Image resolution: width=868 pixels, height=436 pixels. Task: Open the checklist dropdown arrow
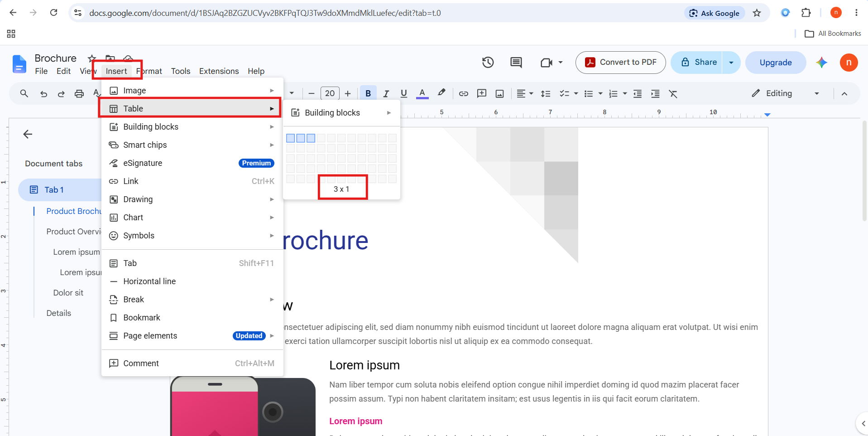click(576, 93)
